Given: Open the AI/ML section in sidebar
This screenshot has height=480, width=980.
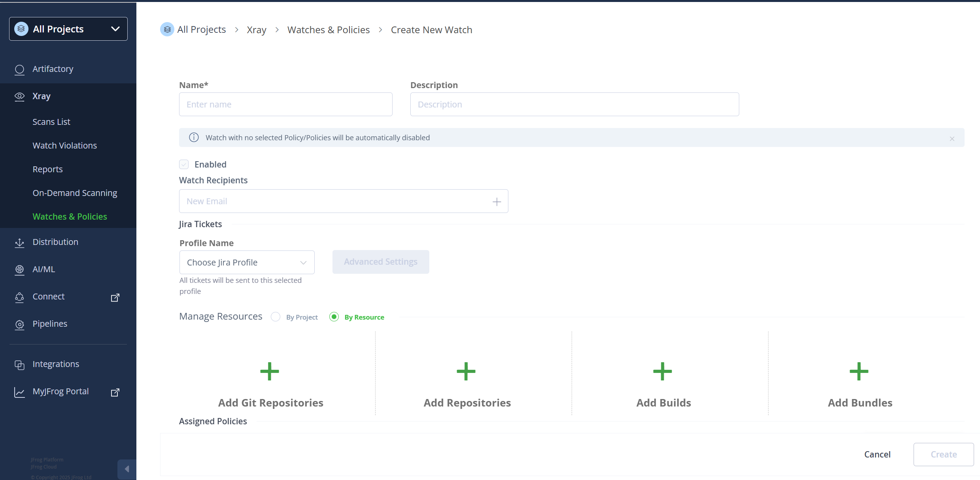Looking at the screenshot, I should (x=43, y=269).
